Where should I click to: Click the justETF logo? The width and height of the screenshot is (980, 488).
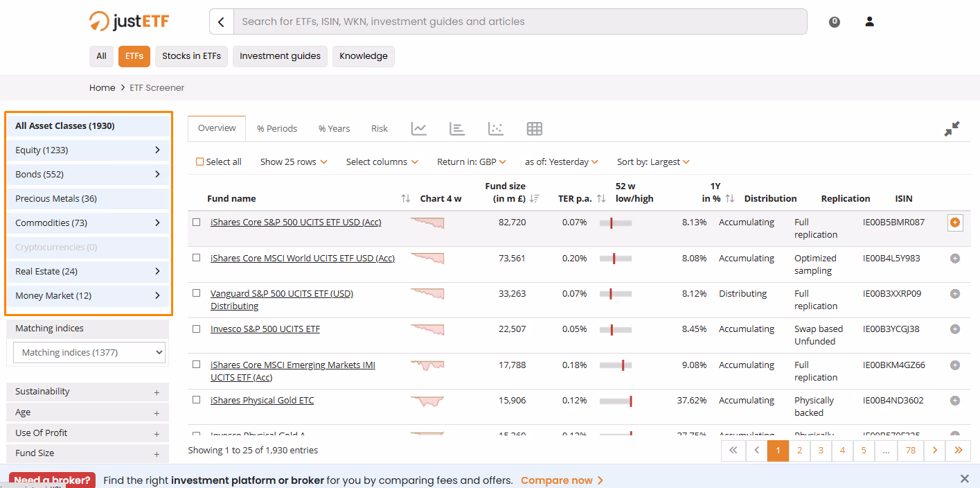(x=129, y=21)
